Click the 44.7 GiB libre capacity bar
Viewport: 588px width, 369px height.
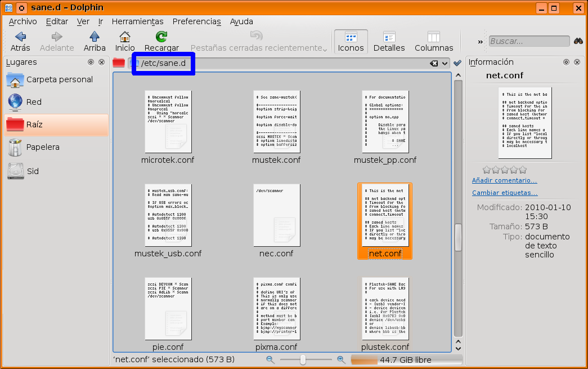point(406,360)
